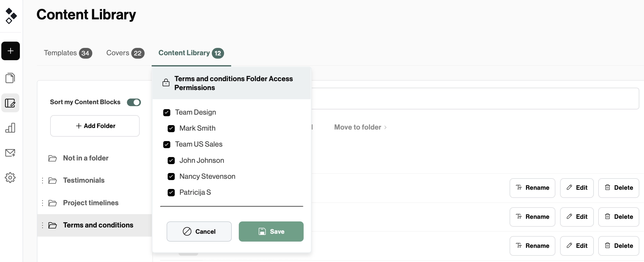
Task: Uncheck the Team Design checkbox
Action: (x=167, y=113)
